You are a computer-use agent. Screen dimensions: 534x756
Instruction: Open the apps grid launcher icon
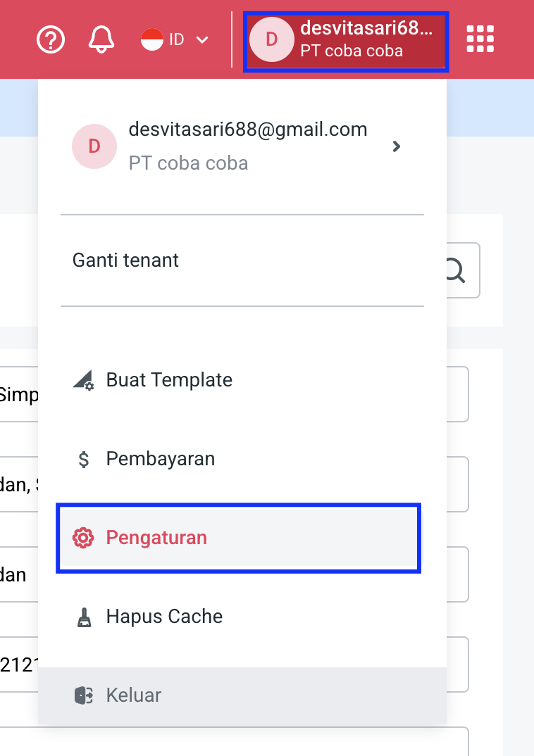click(480, 39)
